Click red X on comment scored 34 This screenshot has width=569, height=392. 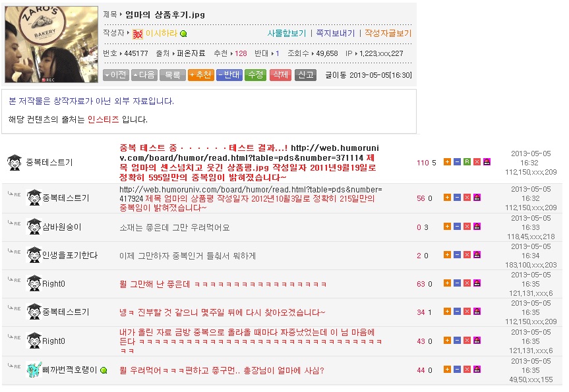467,312
